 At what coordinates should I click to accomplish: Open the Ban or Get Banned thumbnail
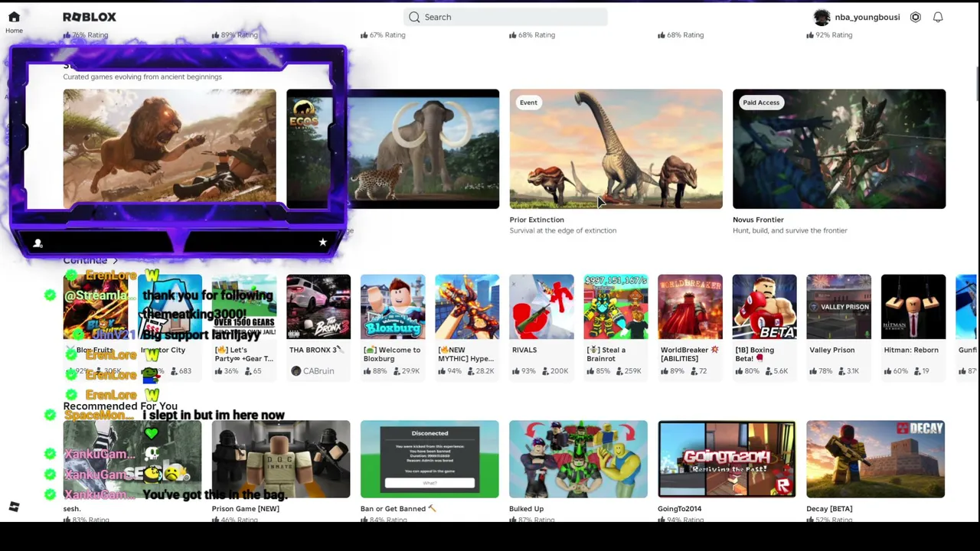[430, 459]
